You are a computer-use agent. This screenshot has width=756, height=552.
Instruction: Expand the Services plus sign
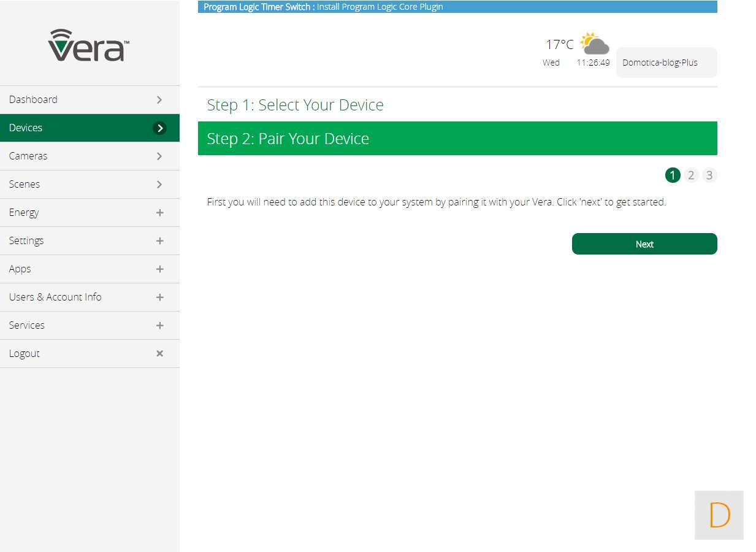click(x=159, y=326)
